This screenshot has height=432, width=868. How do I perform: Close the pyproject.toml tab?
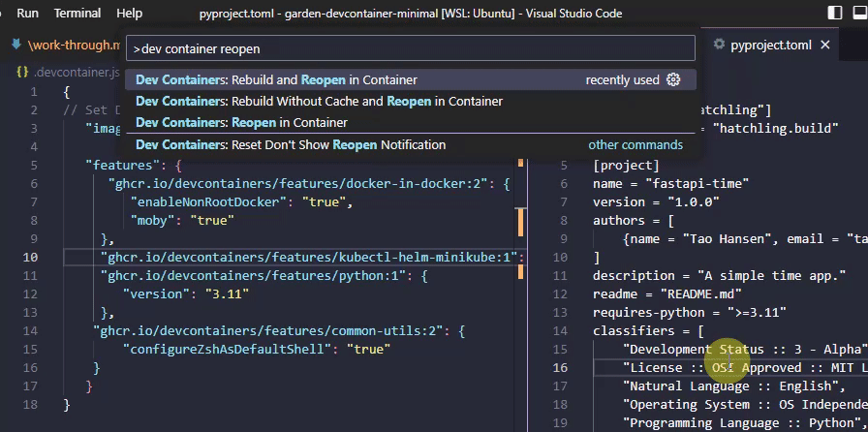[824, 45]
